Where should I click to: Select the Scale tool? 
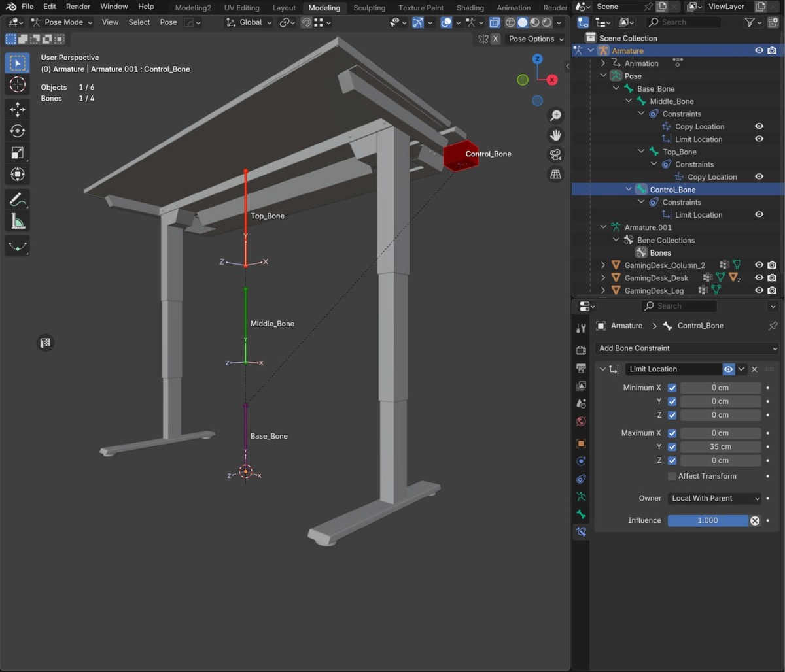18,152
